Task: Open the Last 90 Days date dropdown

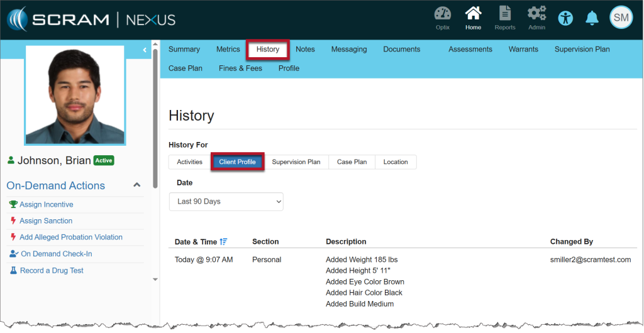Action: coord(226,202)
